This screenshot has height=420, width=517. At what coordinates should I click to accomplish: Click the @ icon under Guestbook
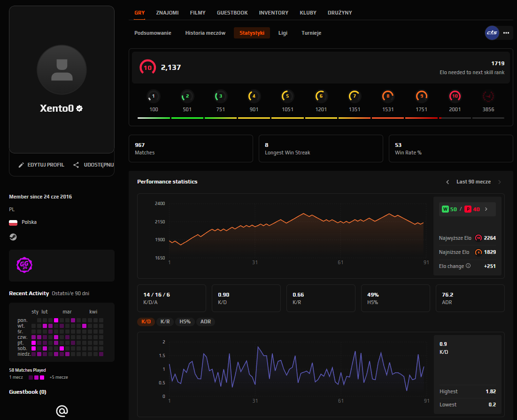click(x=62, y=411)
